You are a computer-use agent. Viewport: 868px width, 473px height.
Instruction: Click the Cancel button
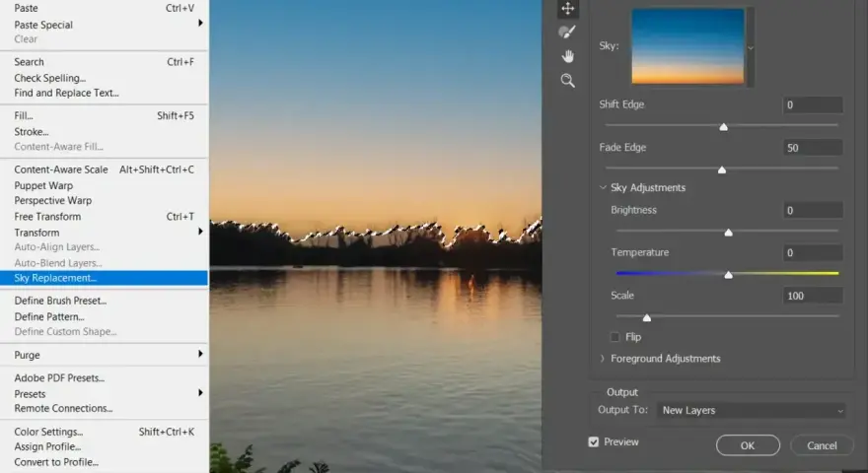(822, 445)
